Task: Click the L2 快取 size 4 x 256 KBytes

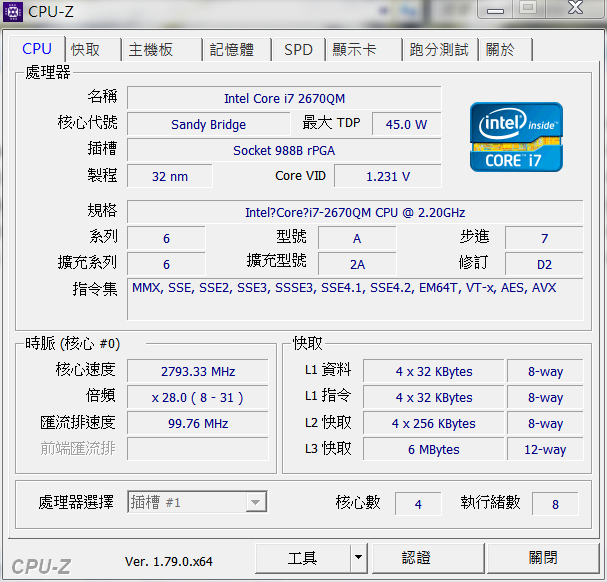Action: pos(434,423)
